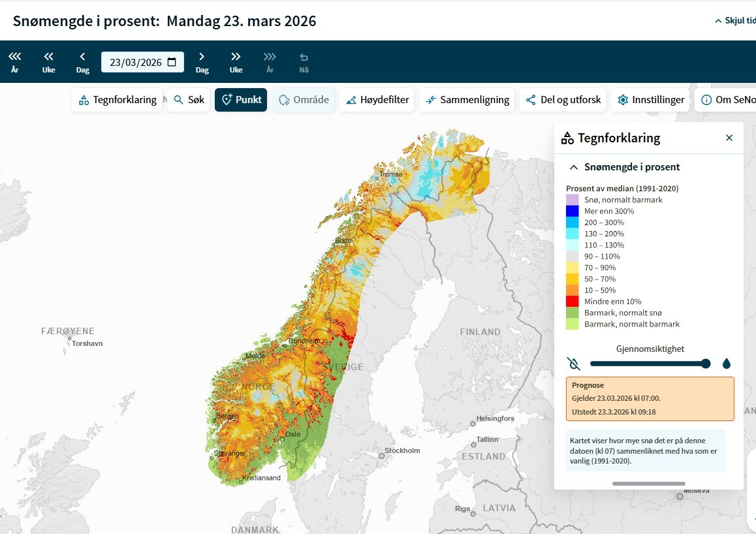The image size is (756, 534).
Task: Click the Stockholm map label
Action: [402, 450]
